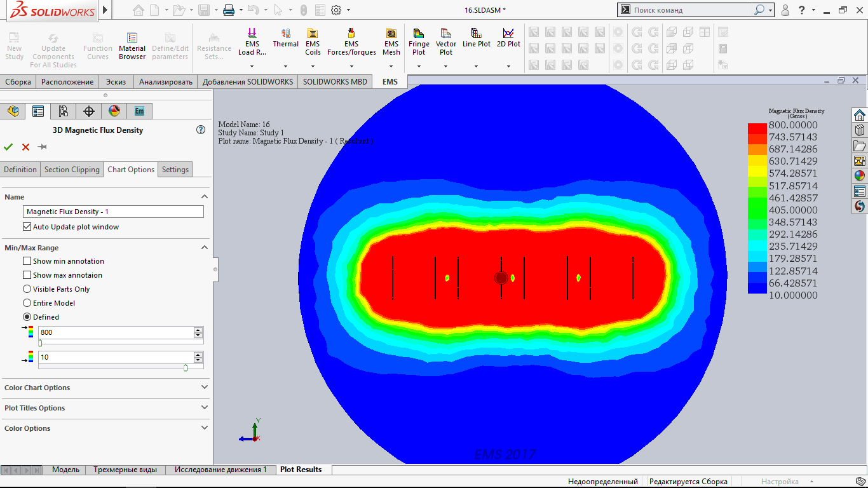The image size is (868, 488).
Task: Uncheck Auto Update plot window
Action: pos(27,227)
